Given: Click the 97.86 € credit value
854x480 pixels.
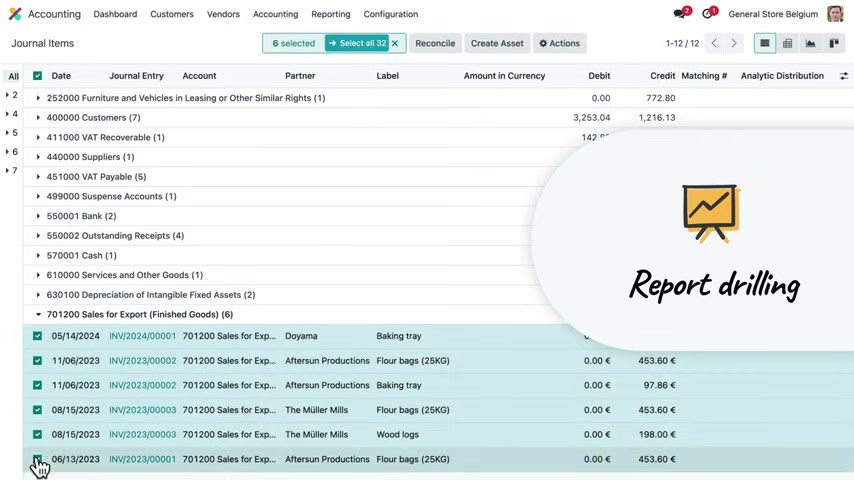Looking at the screenshot, I should point(660,385).
